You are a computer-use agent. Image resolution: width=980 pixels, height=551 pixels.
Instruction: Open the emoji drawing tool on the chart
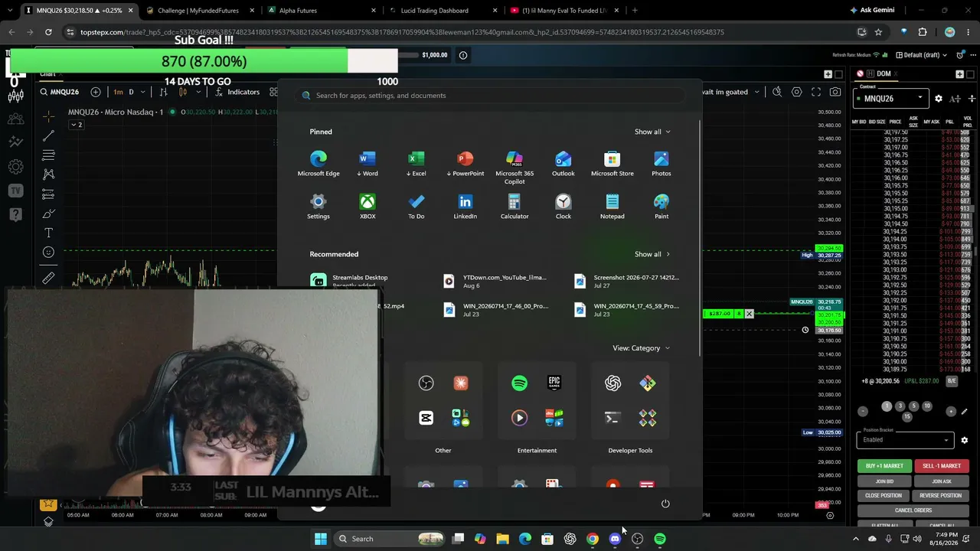pyautogui.click(x=48, y=252)
